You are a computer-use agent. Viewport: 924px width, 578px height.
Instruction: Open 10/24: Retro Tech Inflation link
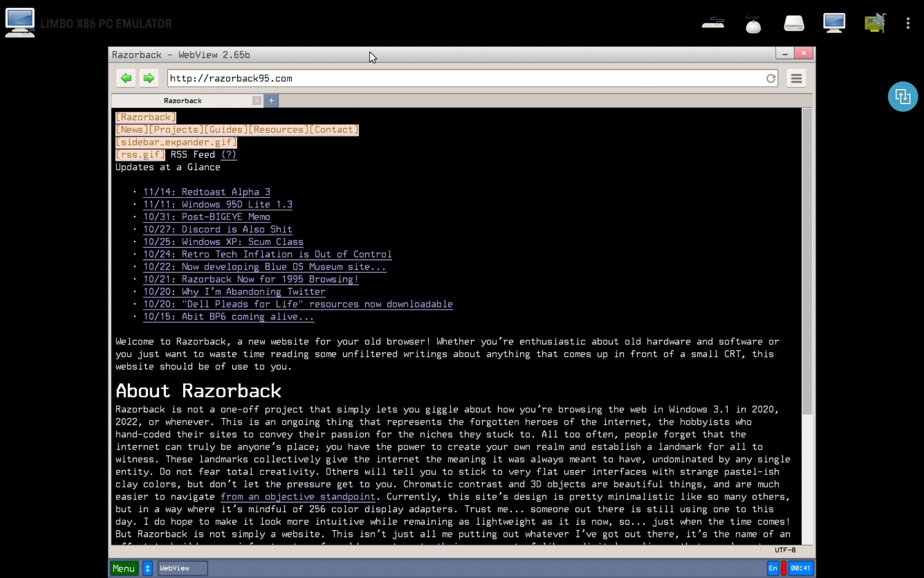click(268, 255)
